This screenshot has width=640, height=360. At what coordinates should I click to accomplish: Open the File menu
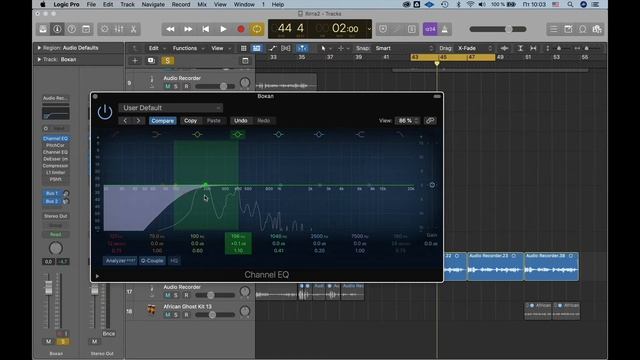91,4
